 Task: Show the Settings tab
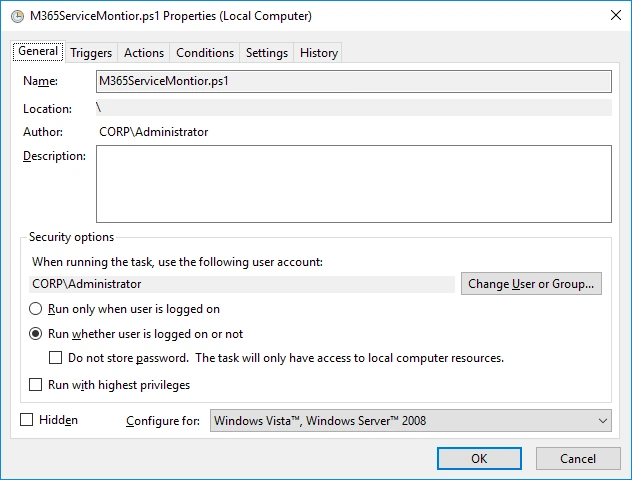(x=267, y=53)
